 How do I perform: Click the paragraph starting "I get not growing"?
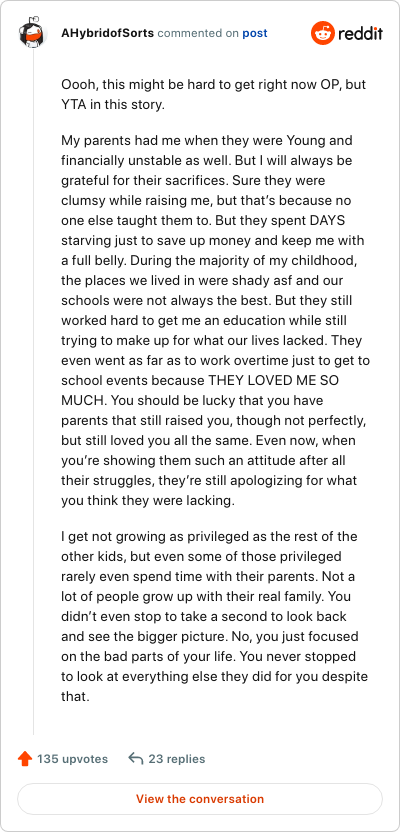coord(215,617)
